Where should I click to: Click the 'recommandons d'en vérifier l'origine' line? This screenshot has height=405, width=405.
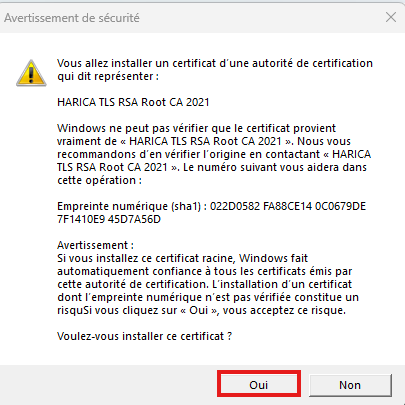click(214, 154)
